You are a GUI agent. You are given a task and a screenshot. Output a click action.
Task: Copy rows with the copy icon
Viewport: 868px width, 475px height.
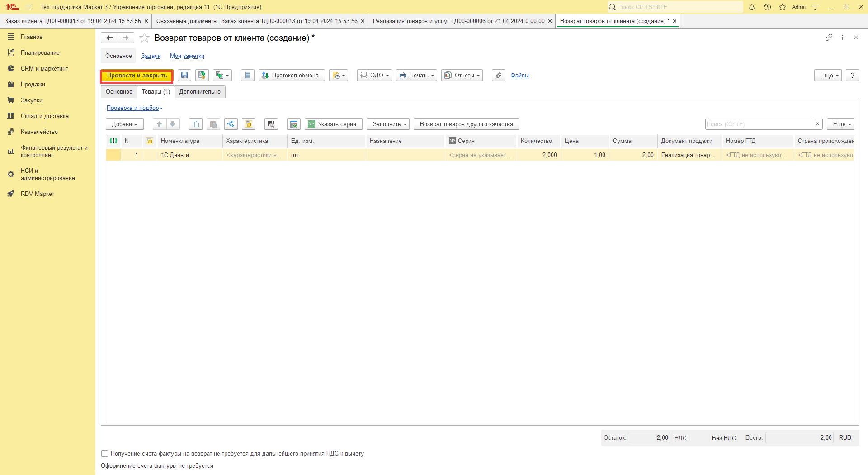(x=196, y=124)
